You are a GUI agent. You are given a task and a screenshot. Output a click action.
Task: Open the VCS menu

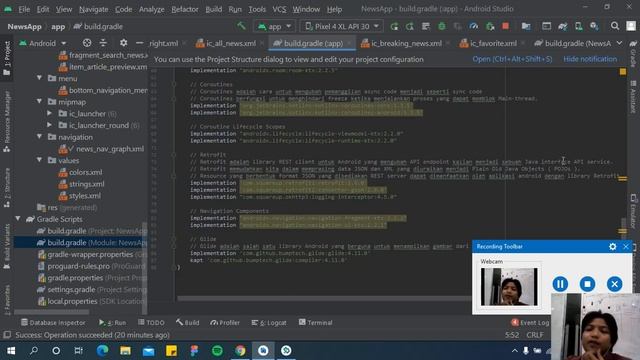(279, 9)
